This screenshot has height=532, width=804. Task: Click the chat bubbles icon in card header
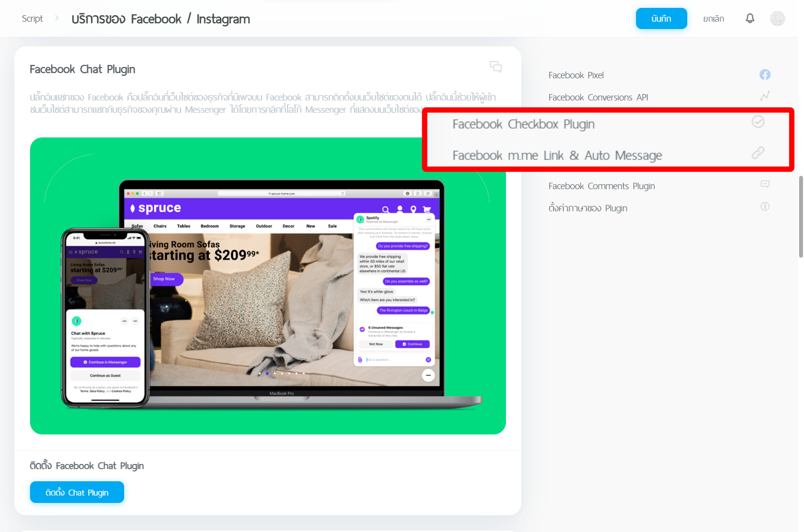click(x=496, y=67)
